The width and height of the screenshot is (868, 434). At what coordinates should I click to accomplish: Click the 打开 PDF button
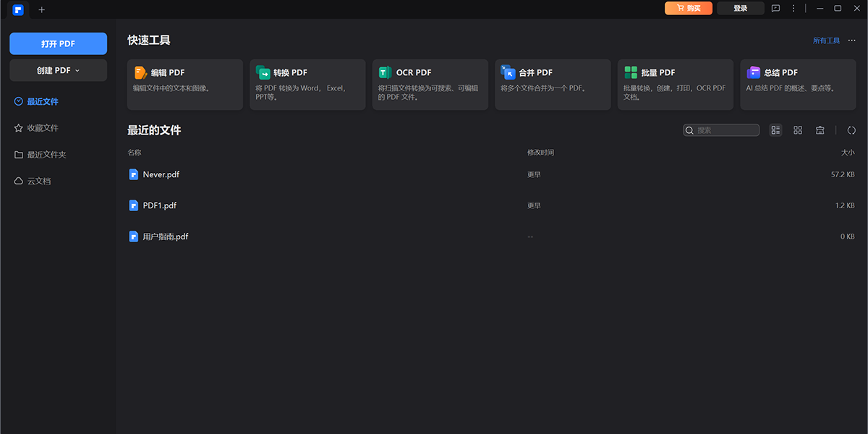click(58, 43)
